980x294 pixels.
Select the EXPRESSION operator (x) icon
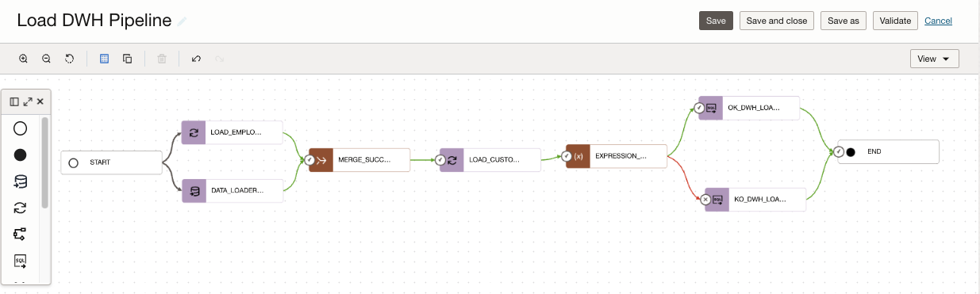pos(578,156)
